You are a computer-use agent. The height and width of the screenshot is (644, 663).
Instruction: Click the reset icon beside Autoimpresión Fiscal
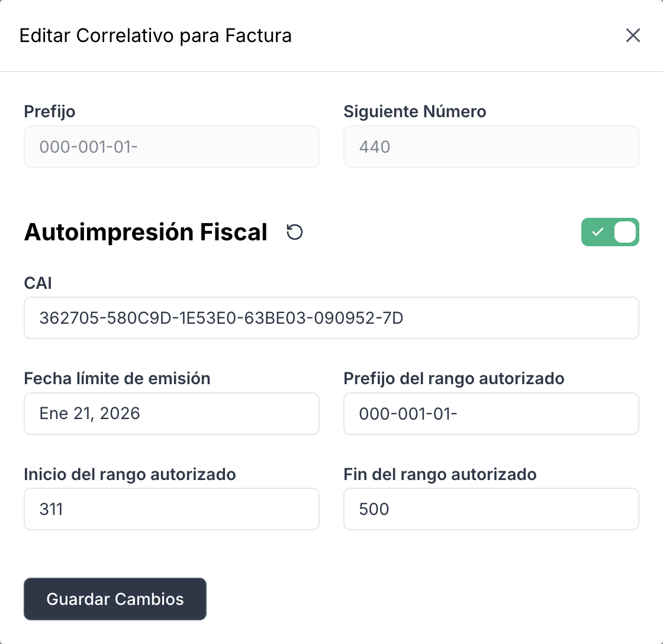[294, 232]
